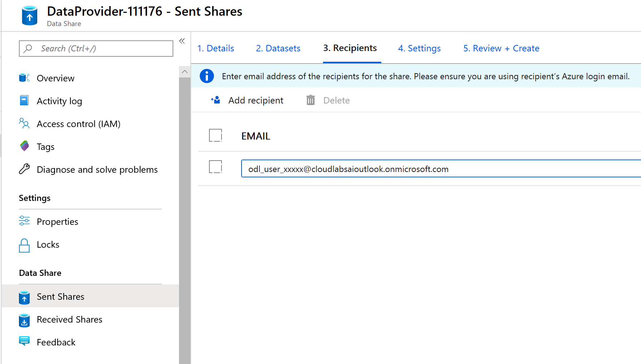
Task: Collapse the sidebar with double chevron
Action: coord(182,41)
